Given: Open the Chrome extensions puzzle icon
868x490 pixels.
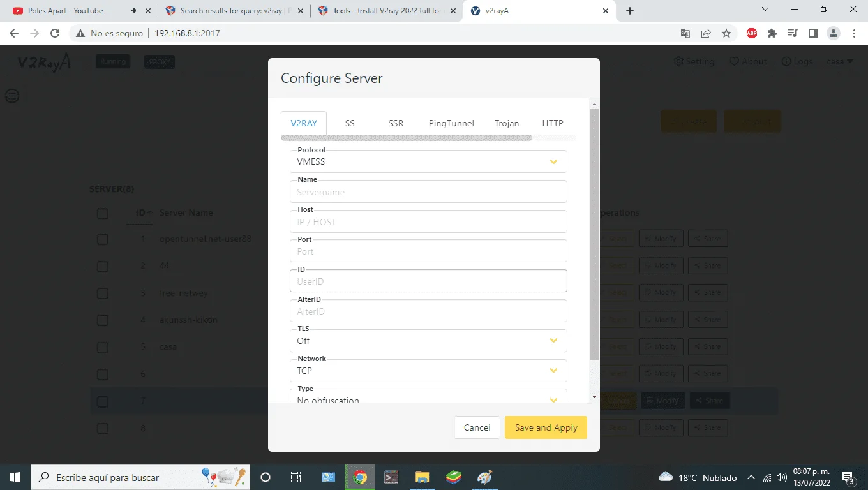Looking at the screenshot, I should click(x=772, y=33).
